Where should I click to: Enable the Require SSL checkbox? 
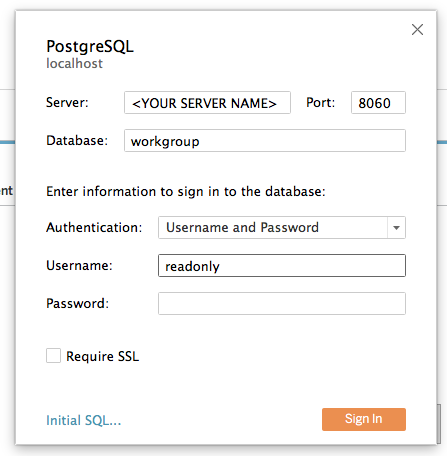pos(53,356)
